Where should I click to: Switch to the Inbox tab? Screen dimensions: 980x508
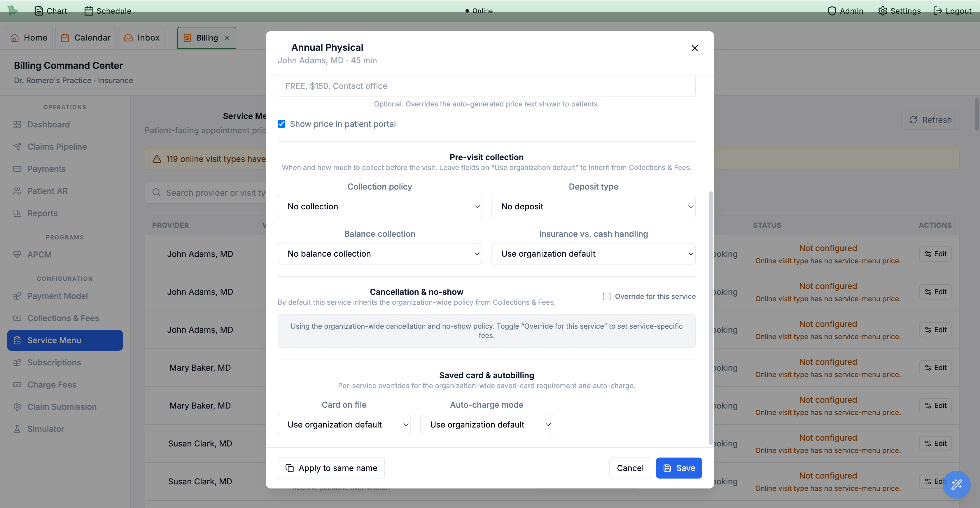tap(141, 38)
